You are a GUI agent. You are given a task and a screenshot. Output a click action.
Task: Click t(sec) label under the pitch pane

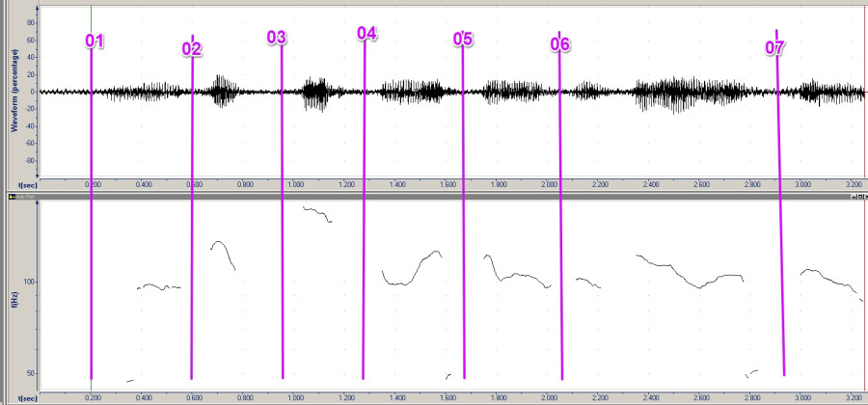click(27, 398)
